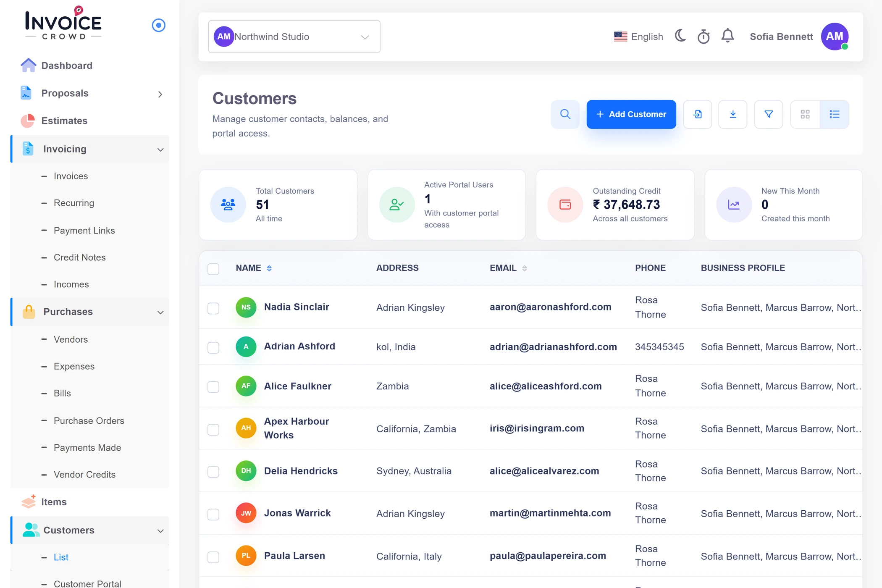Open notifications bell
This screenshot has width=882, height=588.
point(727,36)
